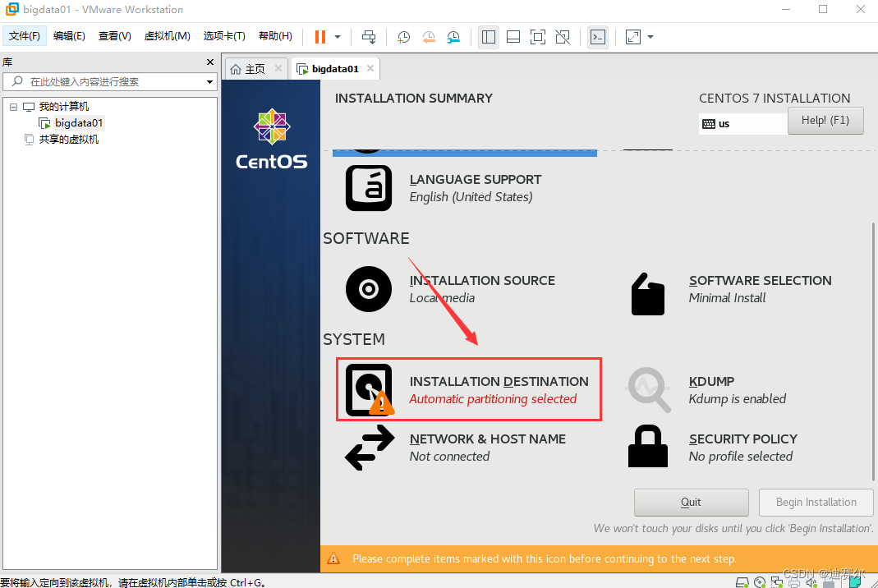Open Installation Destination disk icon

(x=370, y=390)
